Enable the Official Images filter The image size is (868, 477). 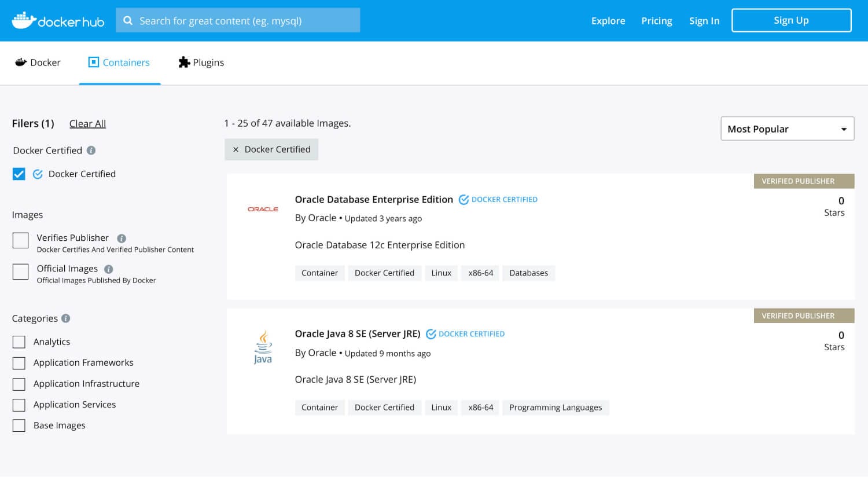pos(20,271)
